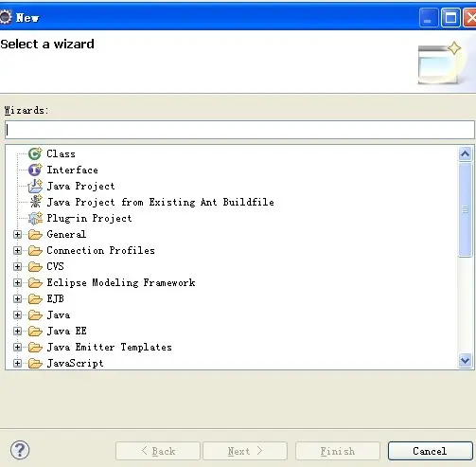Select the CVS tree row
The image size is (476, 467).
pos(55,266)
